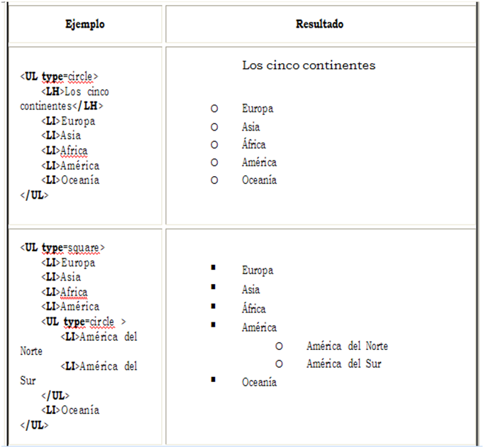Click the circle bullet beside Asia

click(214, 127)
